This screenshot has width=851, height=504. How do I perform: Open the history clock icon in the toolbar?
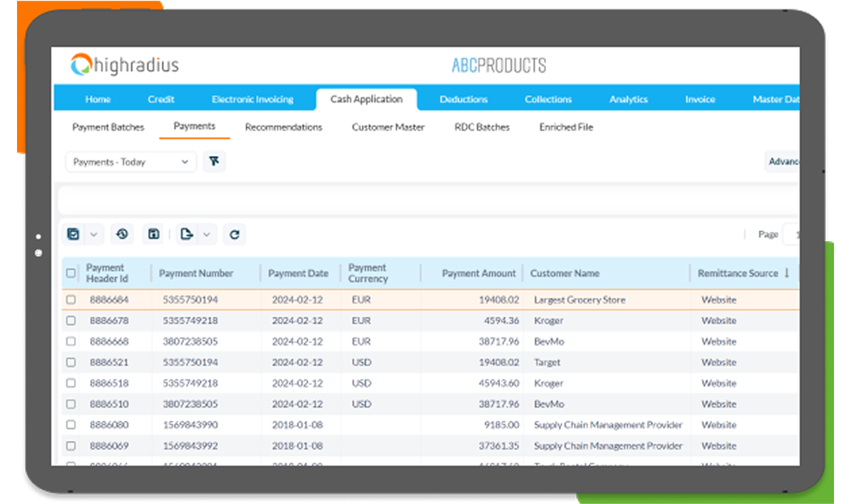click(123, 234)
